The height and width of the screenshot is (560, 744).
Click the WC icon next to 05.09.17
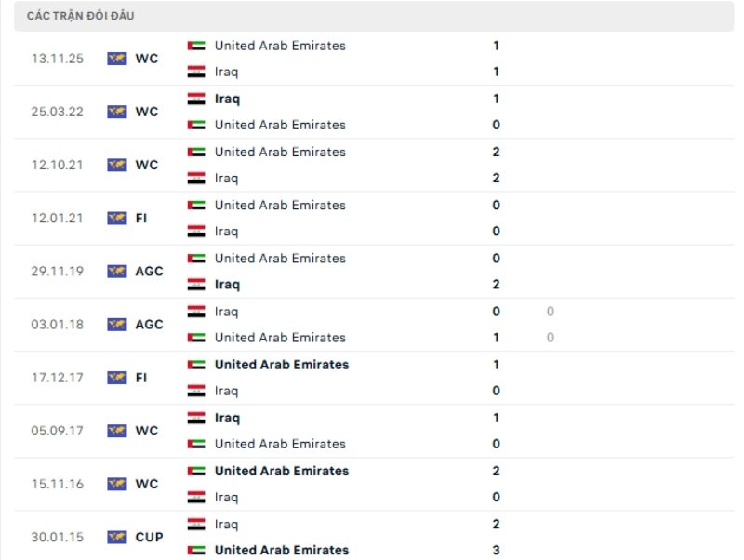click(x=118, y=430)
